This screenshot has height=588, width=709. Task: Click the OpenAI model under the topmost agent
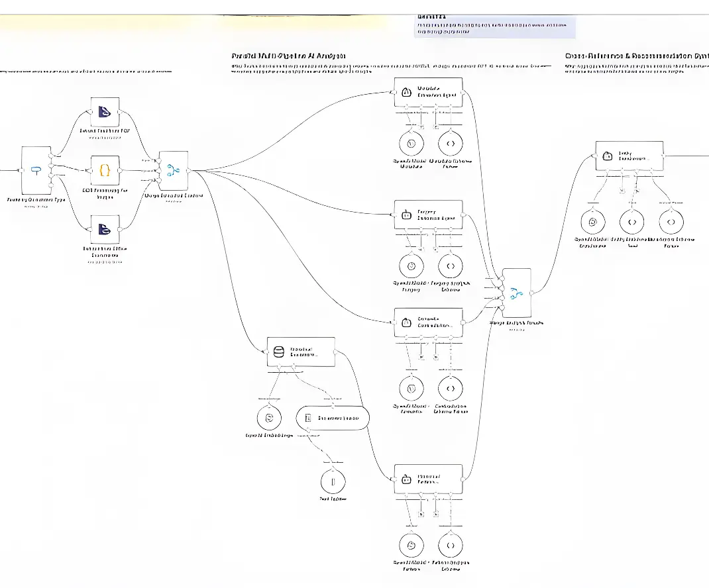411,143
